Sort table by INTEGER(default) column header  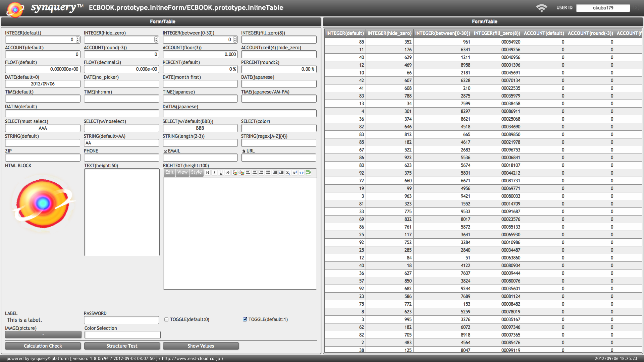[x=345, y=33]
